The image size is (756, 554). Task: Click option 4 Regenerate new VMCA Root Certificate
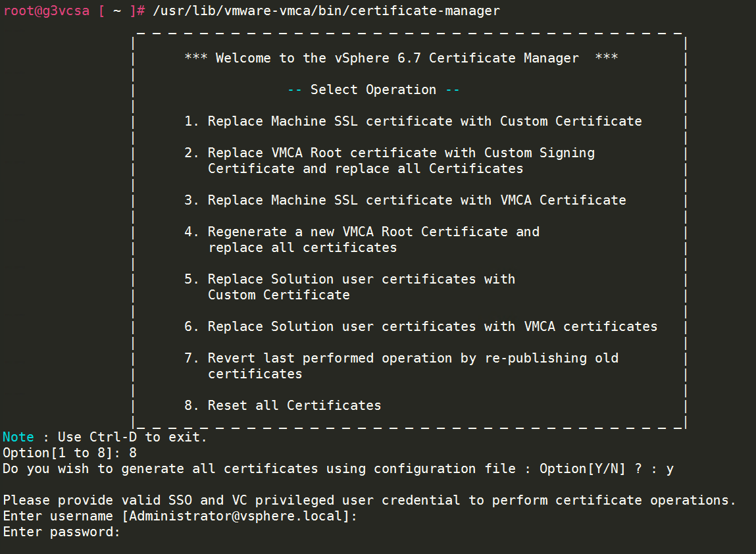coord(362,232)
